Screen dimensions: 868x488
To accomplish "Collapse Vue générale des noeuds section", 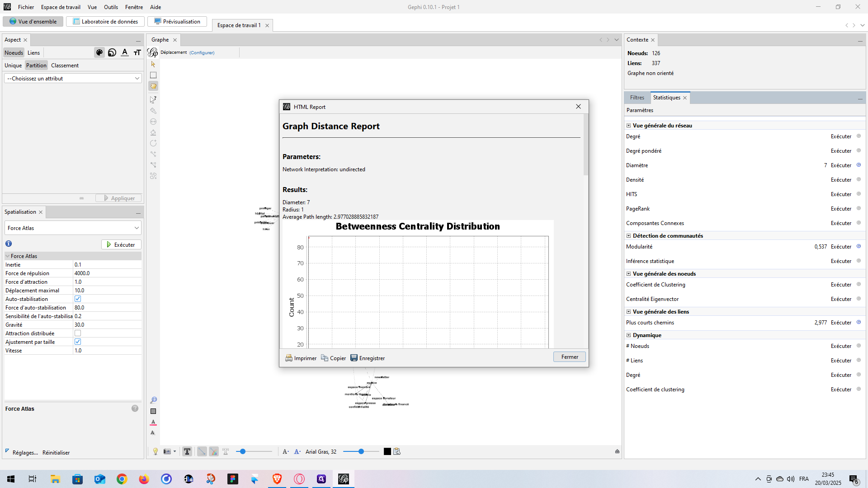I will coord(628,274).
